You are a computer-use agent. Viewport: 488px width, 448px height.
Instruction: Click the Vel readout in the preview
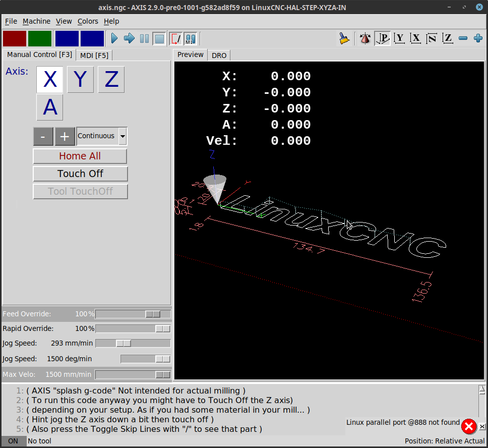[258, 141]
